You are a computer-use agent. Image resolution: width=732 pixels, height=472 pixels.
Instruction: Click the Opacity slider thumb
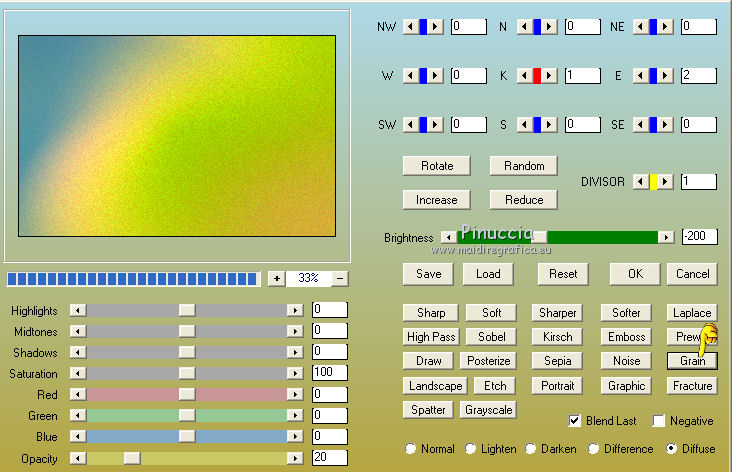132,458
